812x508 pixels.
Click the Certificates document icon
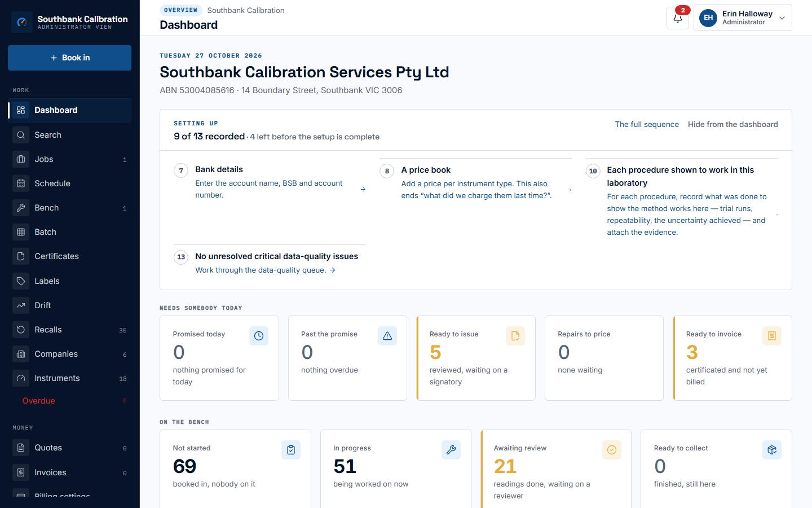coord(21,256)
